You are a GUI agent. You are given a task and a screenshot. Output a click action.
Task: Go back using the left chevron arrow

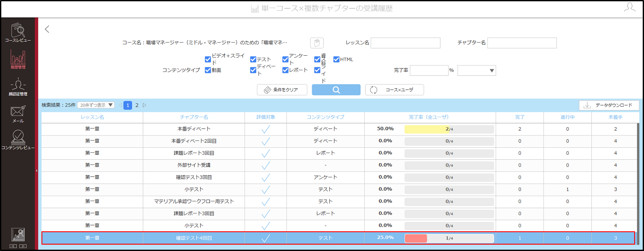[47, 29]
